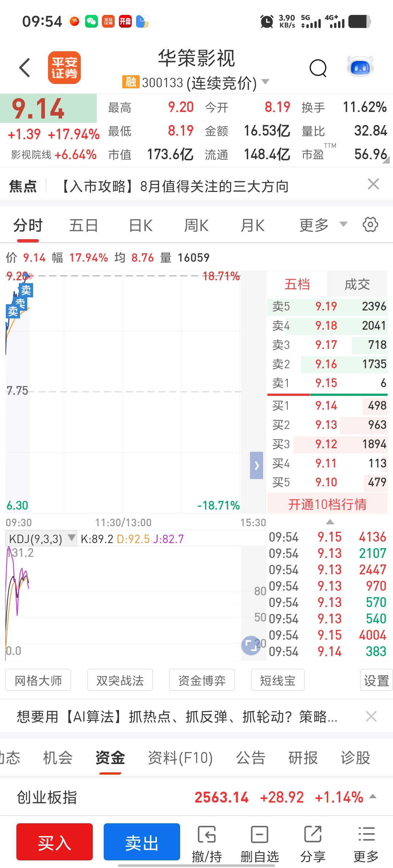The image size is (393, 868).
Task: Tap the 卖3 price 9.17 row
Action: [x=327, y=345]
